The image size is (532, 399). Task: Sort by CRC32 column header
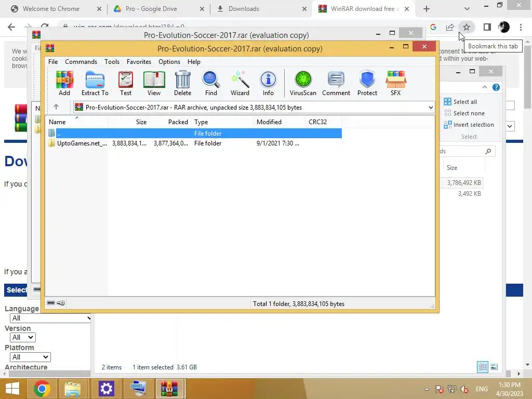(x=323, y=122)
